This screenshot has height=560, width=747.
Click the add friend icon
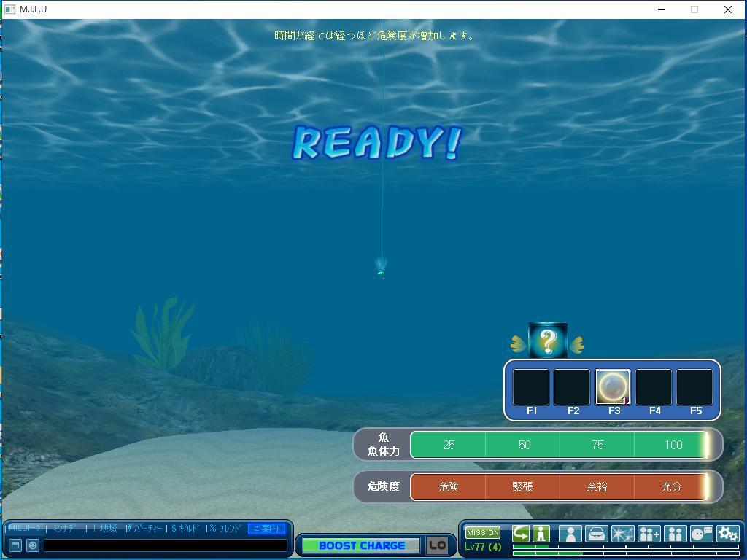click(649, 534)
